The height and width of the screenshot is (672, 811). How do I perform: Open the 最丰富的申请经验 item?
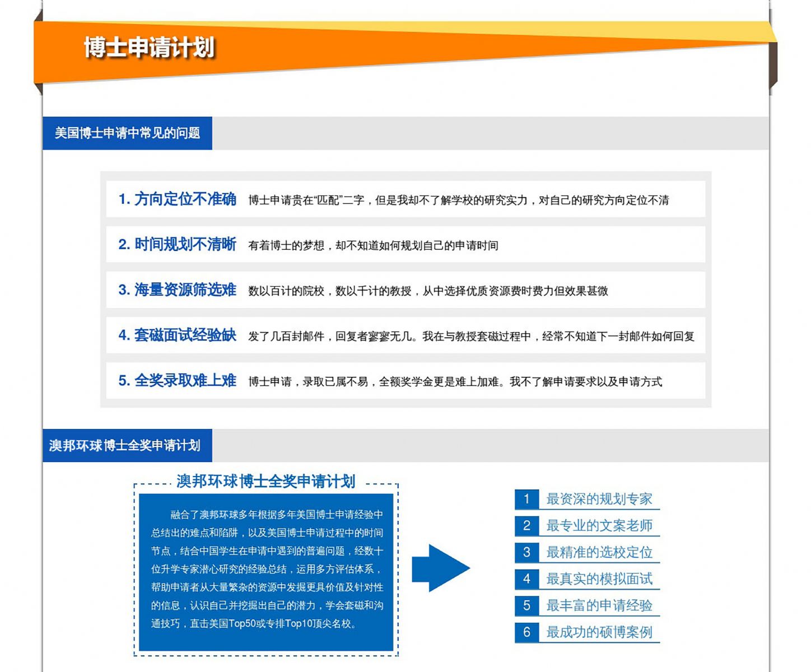tap(599, 605)
